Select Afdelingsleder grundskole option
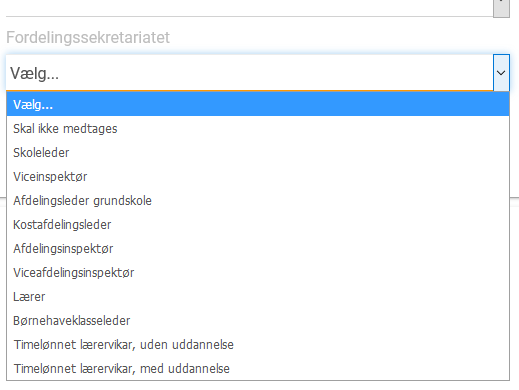The image size is (519, 390). coord(258,201)
